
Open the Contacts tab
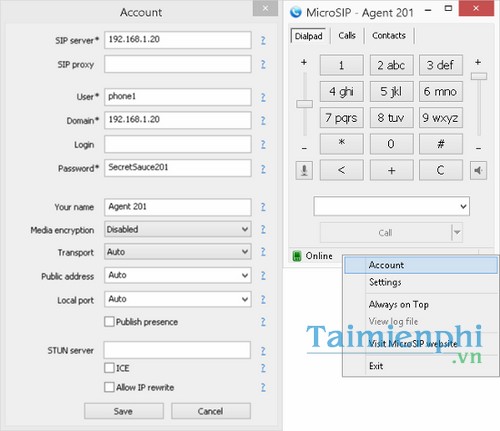pyautogui.click(x=389, y=35)
